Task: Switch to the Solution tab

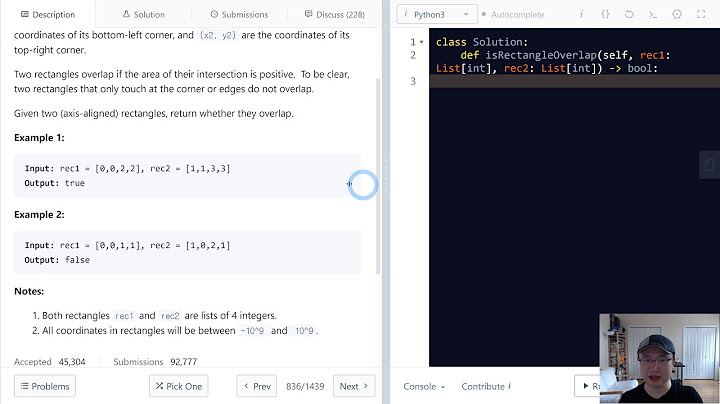Action: pos(143,14)
